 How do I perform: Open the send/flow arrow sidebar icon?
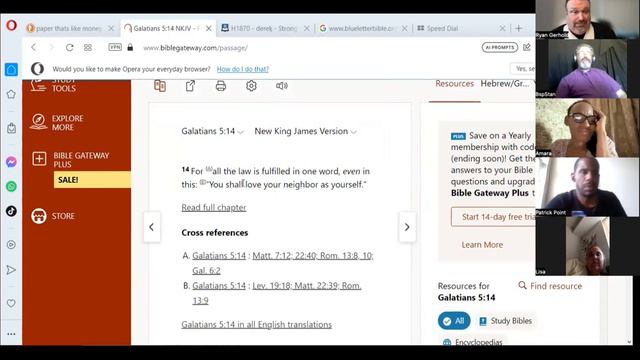tap(11, 270)
